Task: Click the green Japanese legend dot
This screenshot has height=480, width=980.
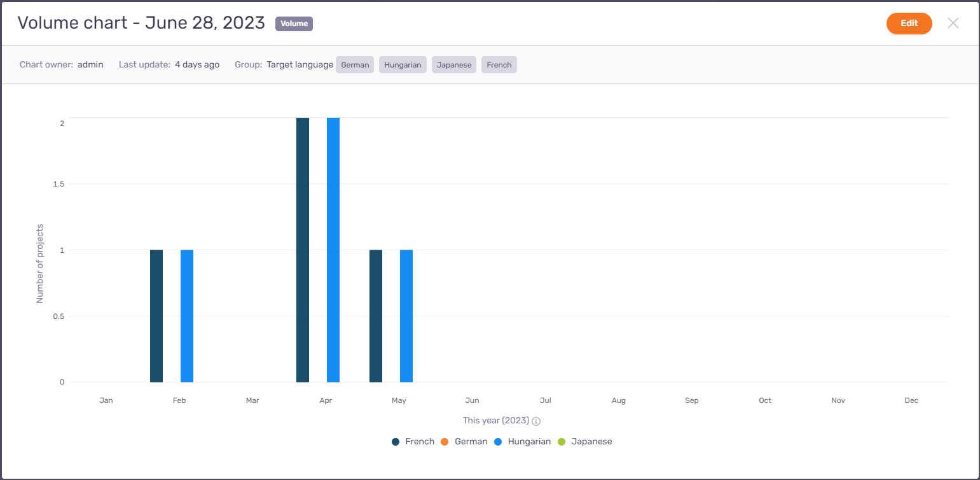Action: pos(562,442)
